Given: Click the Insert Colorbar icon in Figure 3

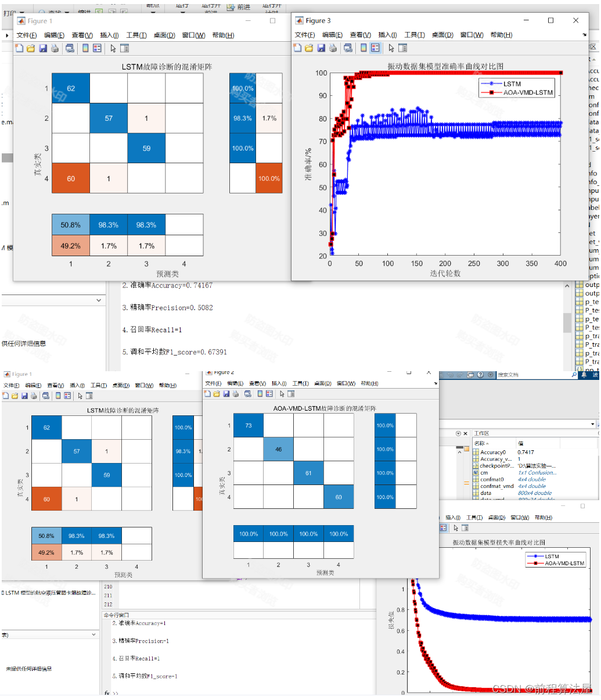Looking at the screenshot, I should 364,48.
